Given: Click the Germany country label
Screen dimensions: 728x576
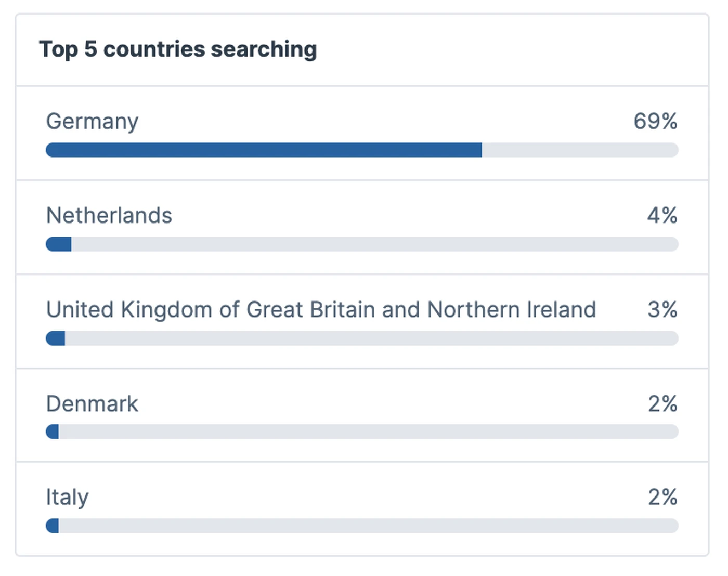Looking at the screenshot, I should [92, 122].
